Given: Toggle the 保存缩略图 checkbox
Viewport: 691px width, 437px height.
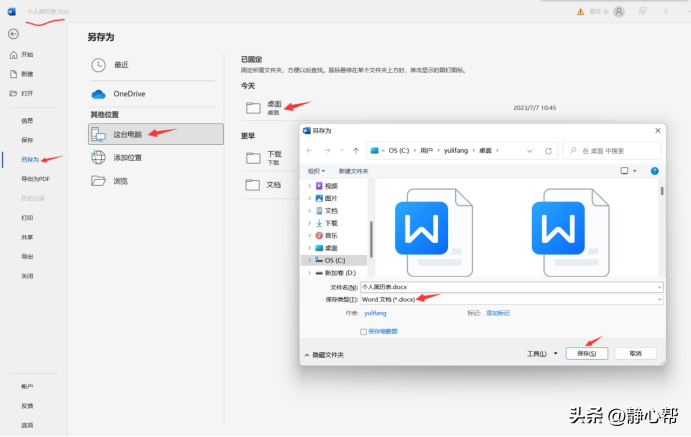Looking at the screenshot, I should point(364,332).
